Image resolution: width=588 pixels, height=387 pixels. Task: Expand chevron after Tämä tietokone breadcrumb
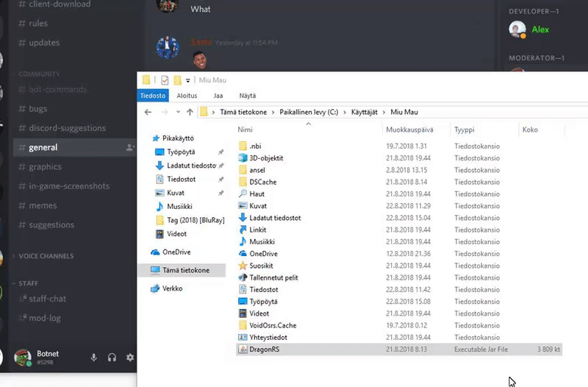tap(273, 113)
